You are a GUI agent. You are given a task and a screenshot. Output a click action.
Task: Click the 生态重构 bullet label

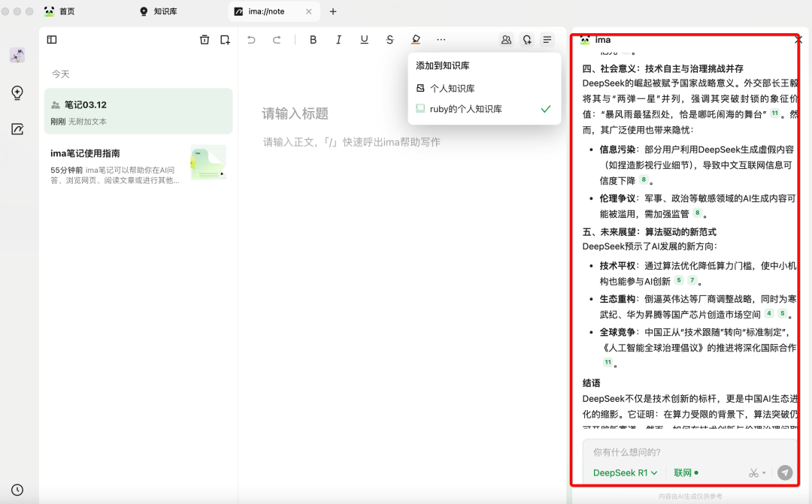[617, 299]
